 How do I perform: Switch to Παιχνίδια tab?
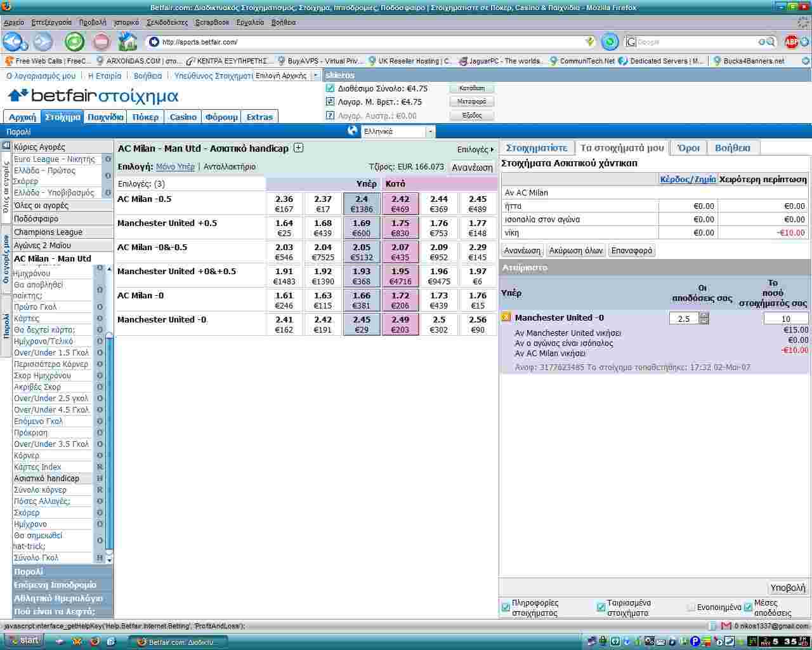tap(105, 117)
